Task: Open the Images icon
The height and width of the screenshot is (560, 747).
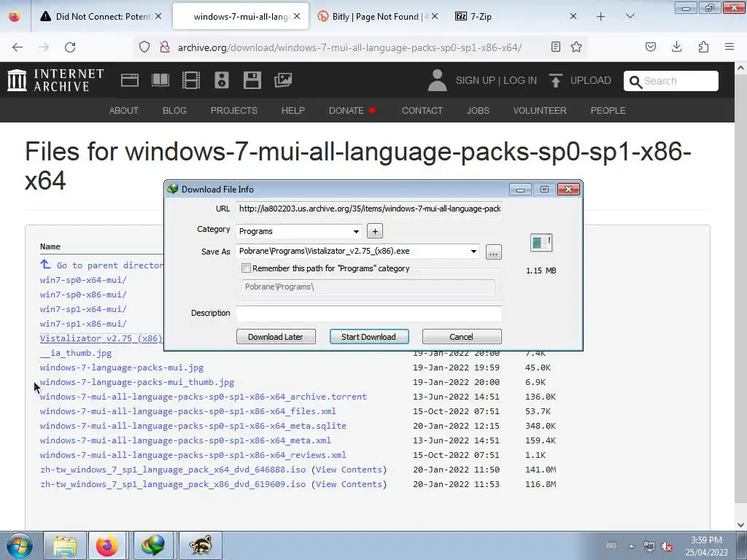Action: 283,80
